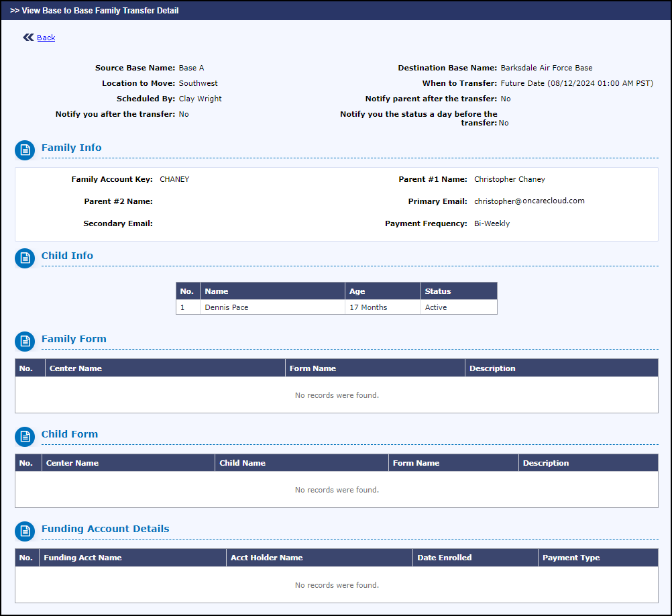Click the Back link
This screenshot has width=672, height=616.
coord(46,38)
